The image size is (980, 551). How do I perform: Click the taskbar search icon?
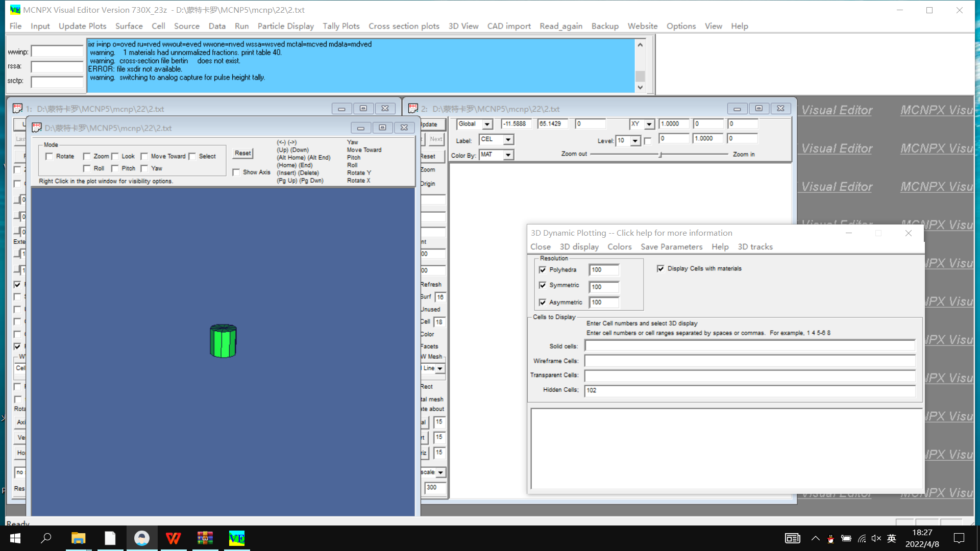pos(46,538)
